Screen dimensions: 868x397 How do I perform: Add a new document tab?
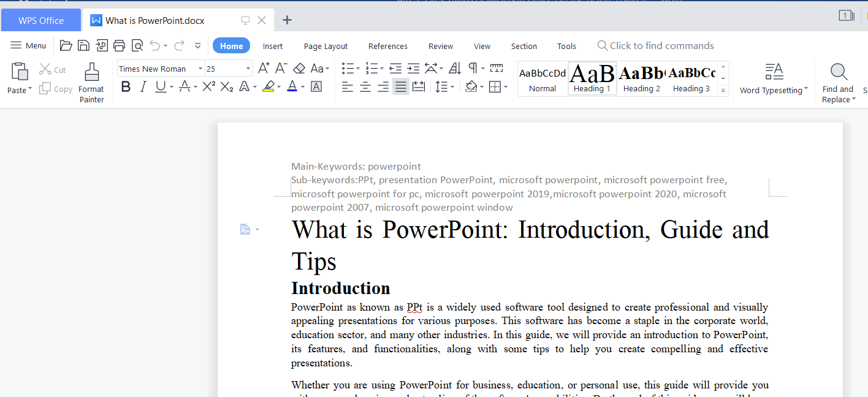click(287, 20)
